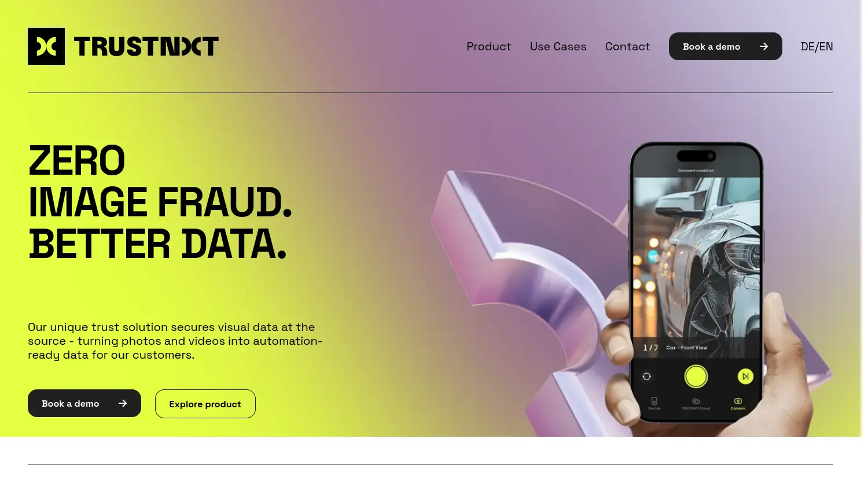Click the Car - Front View label
The height and width of the screenshot is (501, 868).
click(x=687, y=348)
